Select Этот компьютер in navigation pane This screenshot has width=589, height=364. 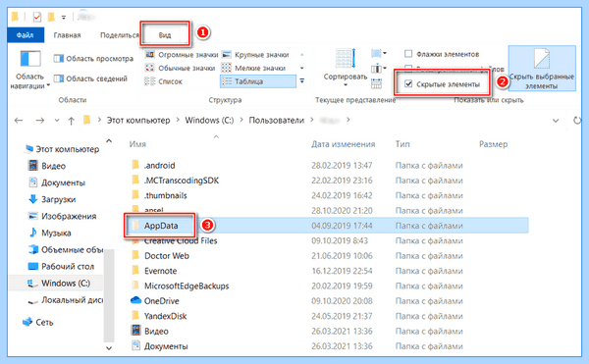click(62, 149)
